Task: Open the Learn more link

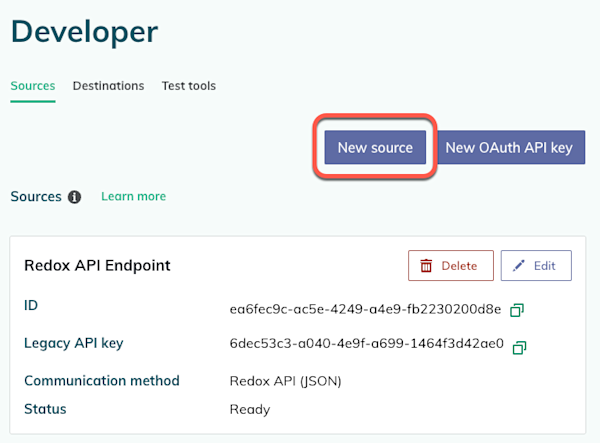Action: tap(134, 196)
